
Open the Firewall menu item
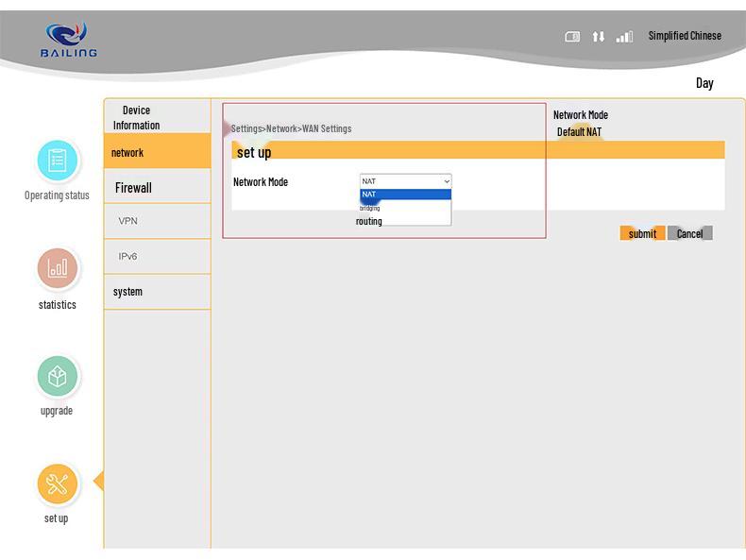click(x=157, y=186)
